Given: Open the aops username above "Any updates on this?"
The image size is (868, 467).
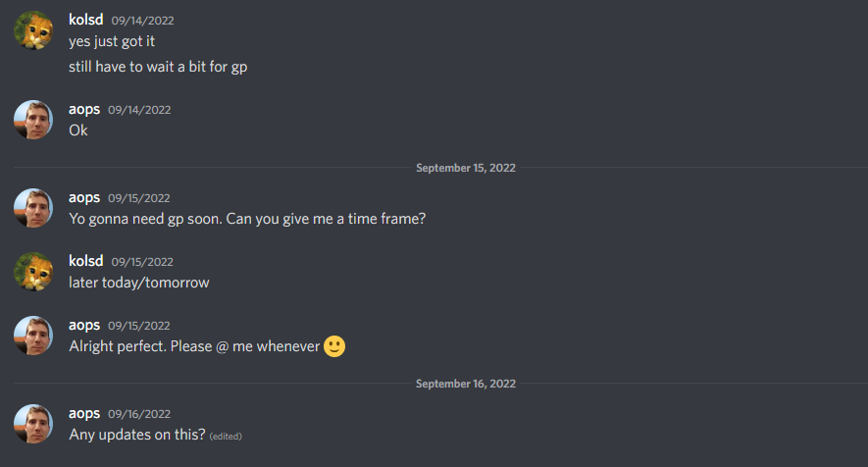Looking at the screenshot, I should (x=84, y=413).
